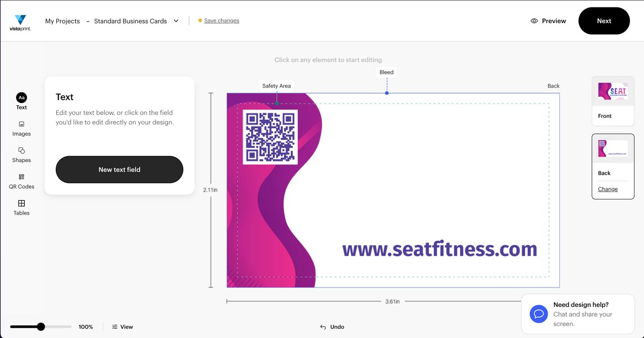Add a New text field
Viewport: 644px width, 338px height.
coord(119,170)
